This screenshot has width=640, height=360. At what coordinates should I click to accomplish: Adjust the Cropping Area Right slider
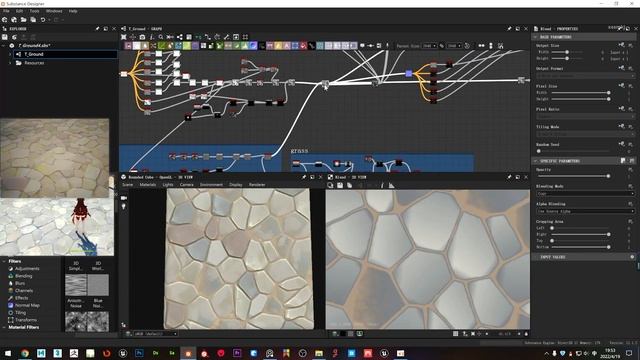tap(580, 234)
